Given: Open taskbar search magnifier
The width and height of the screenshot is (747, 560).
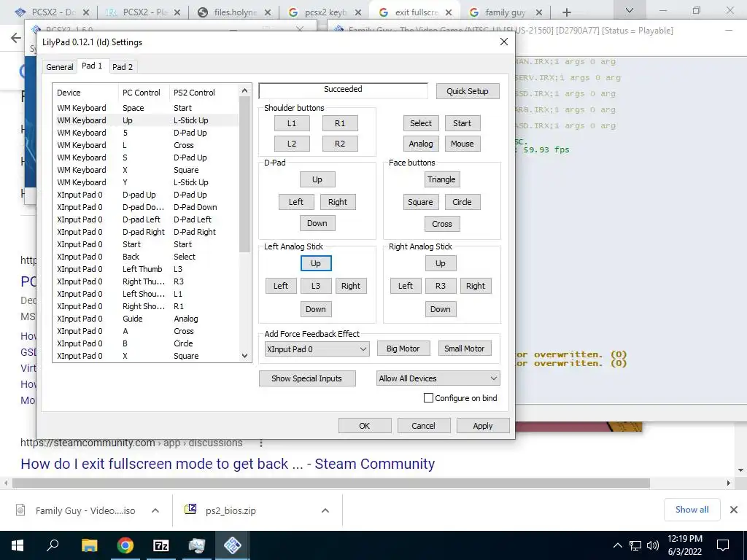Looking at the screenshot, I should pyautogui.click(x=53, y=544).
